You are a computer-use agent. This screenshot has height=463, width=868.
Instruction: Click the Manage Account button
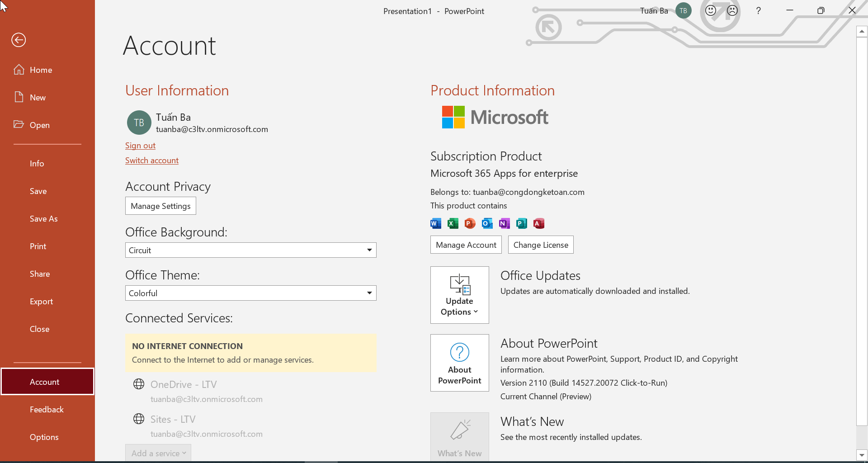click(x=466, y=245)
